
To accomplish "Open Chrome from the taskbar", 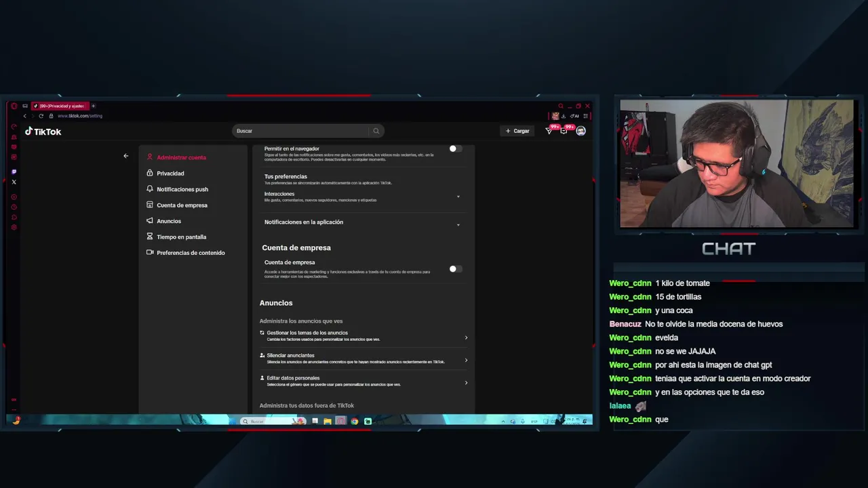I will point(354,421).
